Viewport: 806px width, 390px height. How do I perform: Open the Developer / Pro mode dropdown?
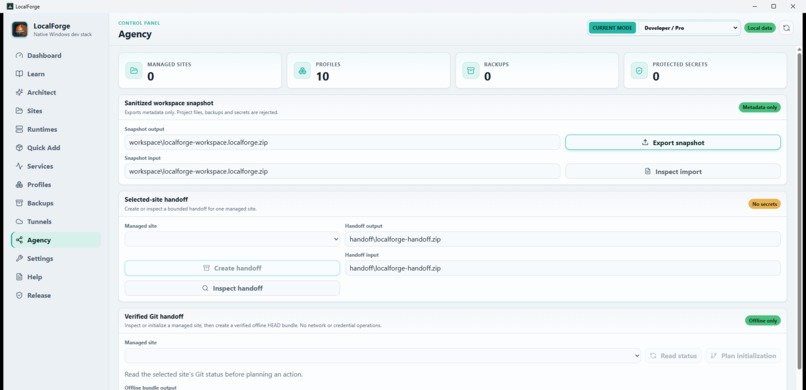point(688,28)
